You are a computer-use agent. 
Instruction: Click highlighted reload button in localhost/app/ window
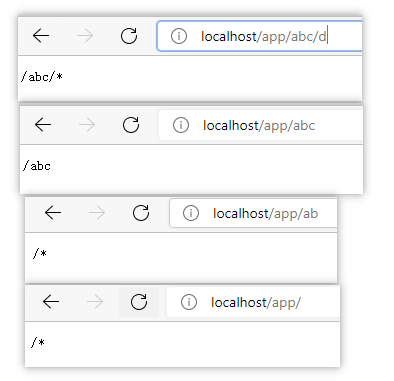(139, 302)
